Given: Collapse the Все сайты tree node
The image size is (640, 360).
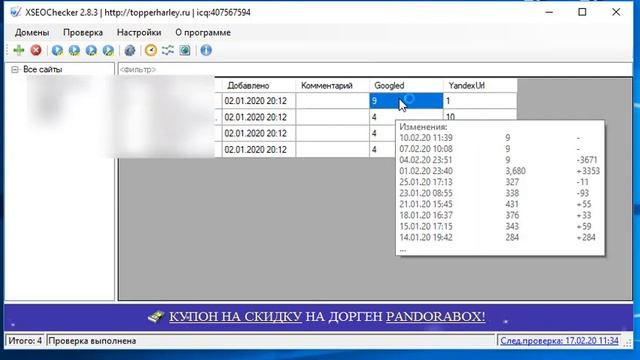Looking at the screenshot, I should click(x=15, y=70).
